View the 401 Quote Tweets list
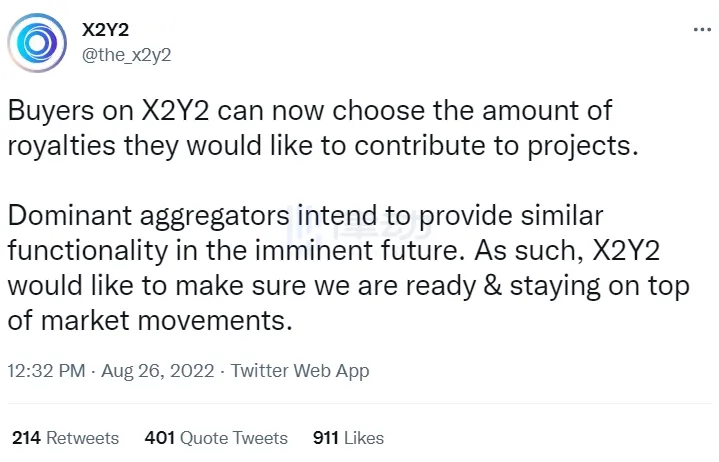Viewport: 719px width, 462px height. point(216,438)
